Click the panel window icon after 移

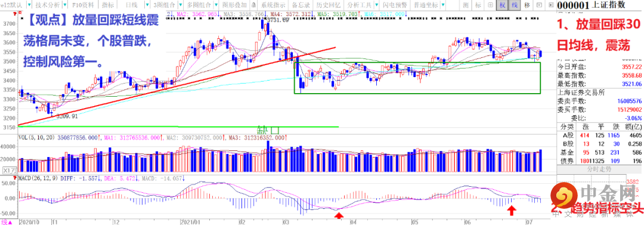pyautogui.click(x=539, y=5)
